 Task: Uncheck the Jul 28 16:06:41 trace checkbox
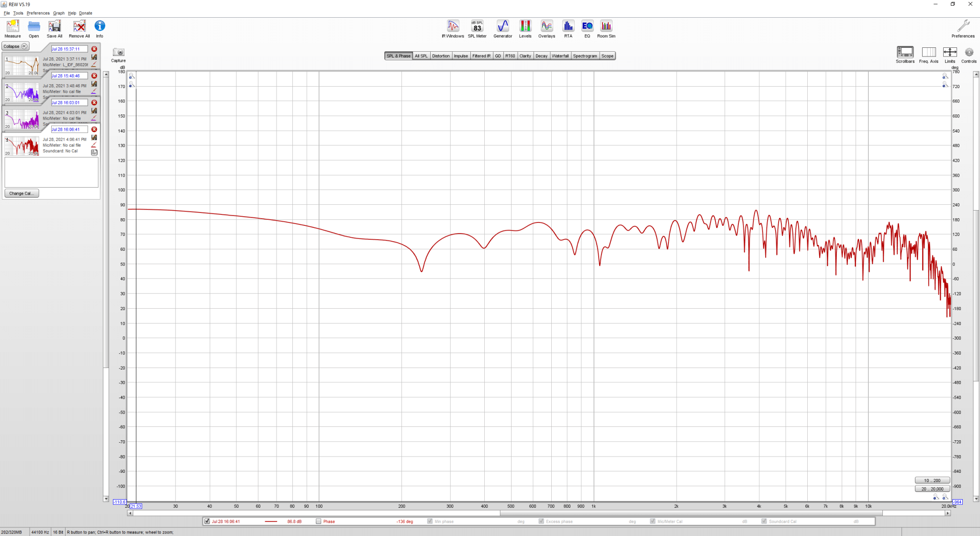tap(207, 521)
